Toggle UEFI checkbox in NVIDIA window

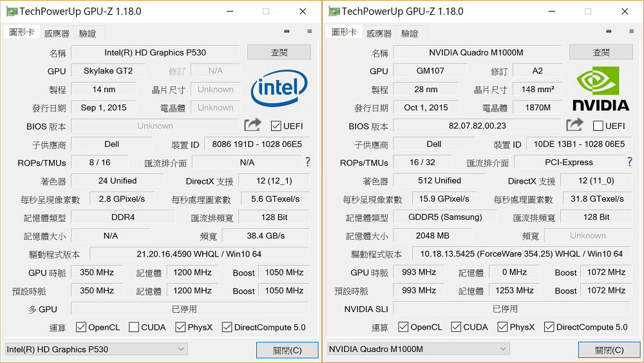coord(598,126)
